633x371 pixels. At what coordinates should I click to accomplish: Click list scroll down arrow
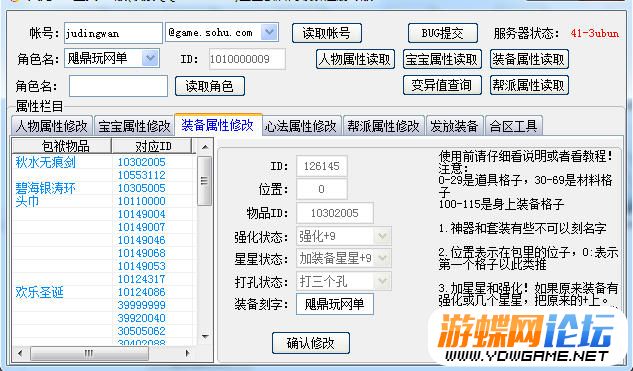coord(205,336)
